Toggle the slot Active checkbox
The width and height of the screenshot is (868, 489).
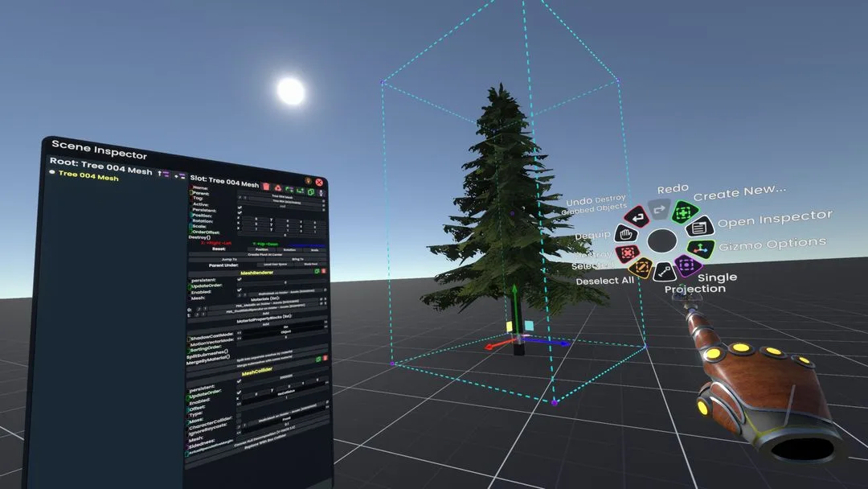coord(240,208)
